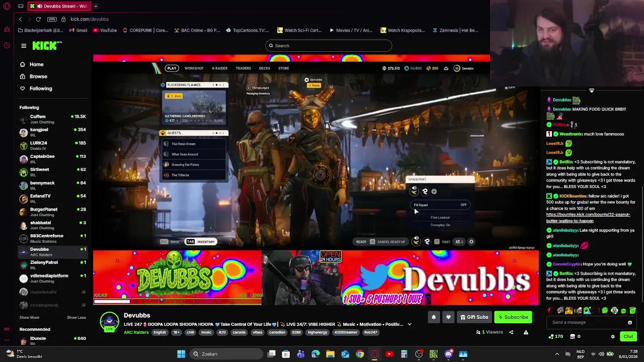
Task: Open LURK24 channel in Following list
Action: click(x=52, y=146)
